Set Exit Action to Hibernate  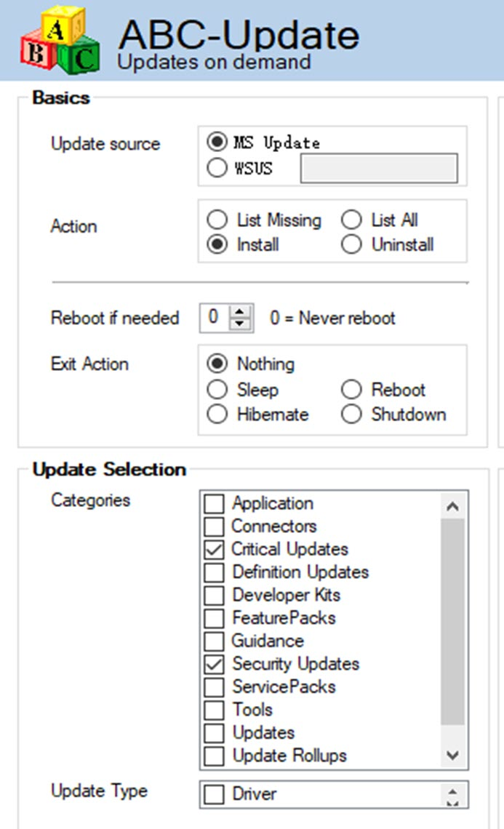217,414
